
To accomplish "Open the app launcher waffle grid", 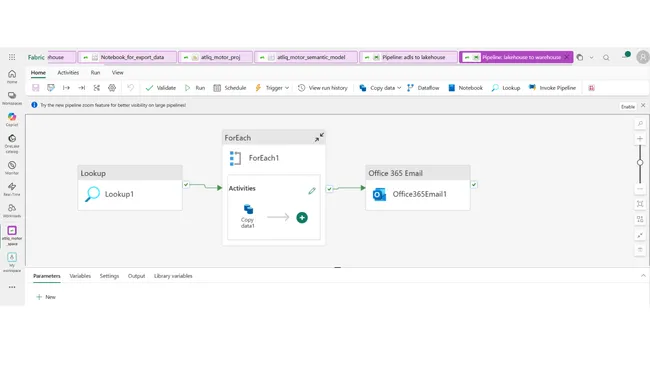I will [12, 57].
